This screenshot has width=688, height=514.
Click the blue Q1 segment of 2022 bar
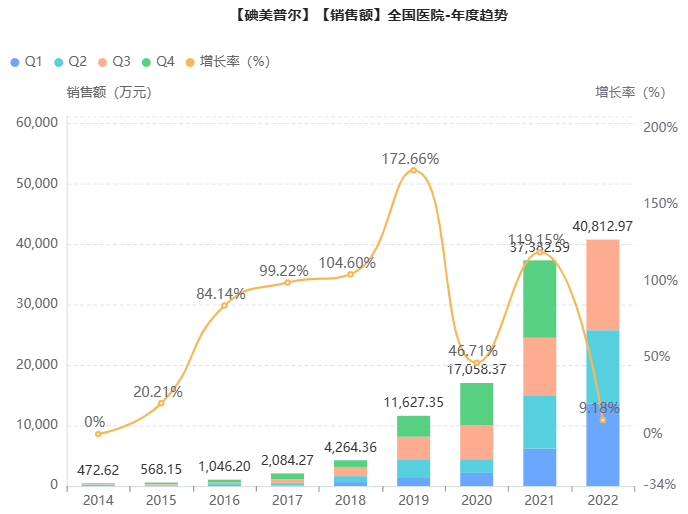(603, 445)
